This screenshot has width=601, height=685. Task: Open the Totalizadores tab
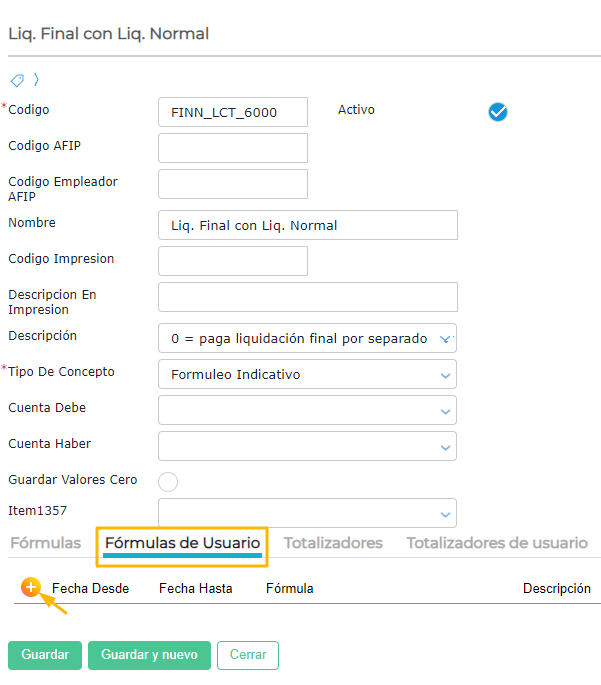pyautogui.click(x=333, y=543)
